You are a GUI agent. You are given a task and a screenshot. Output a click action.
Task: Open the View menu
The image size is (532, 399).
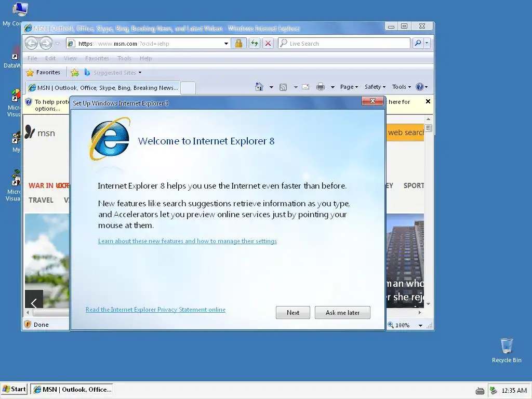click(x=70, y=58)
